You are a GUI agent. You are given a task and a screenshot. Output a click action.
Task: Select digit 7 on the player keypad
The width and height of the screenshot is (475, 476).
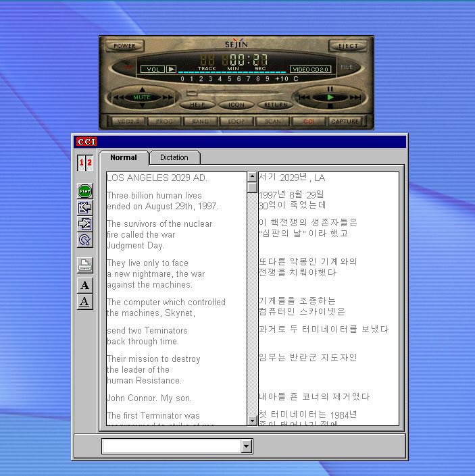pyautogui.click(x=248, y=78)
